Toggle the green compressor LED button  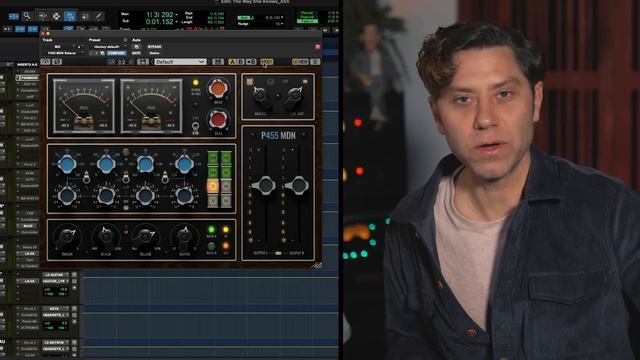pyautogui.click(x=211, y=229)
